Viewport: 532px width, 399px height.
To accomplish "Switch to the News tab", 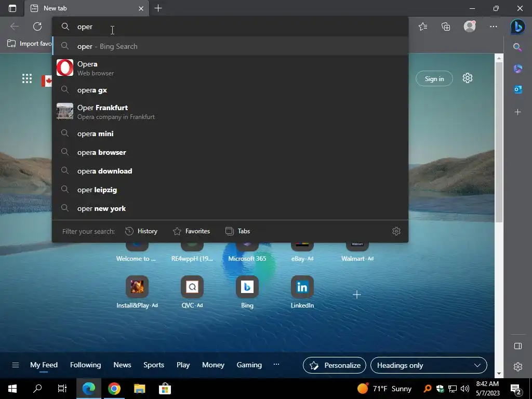I will [122, 365].
